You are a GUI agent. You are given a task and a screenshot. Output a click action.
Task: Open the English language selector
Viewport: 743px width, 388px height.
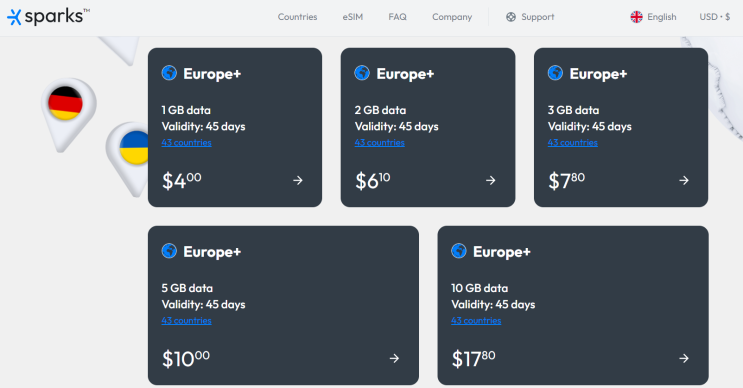point(653,17)
